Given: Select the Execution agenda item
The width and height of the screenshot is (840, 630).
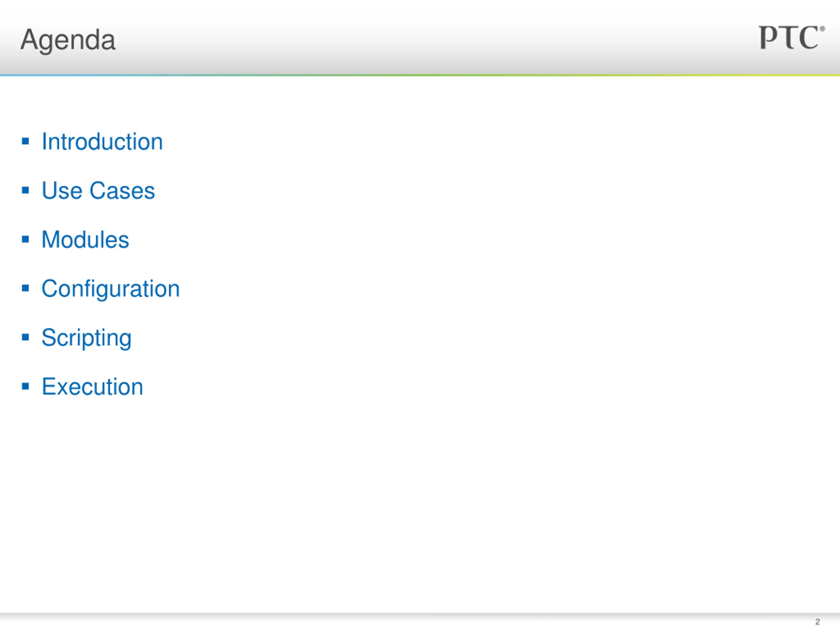Looking at the screenshot, I should [93, 387].
